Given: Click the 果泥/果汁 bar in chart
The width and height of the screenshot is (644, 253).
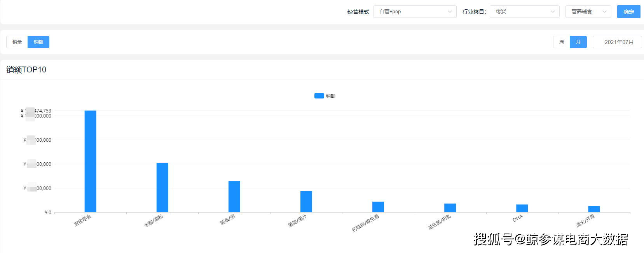Looking at the screenshot, I should 306,202.
